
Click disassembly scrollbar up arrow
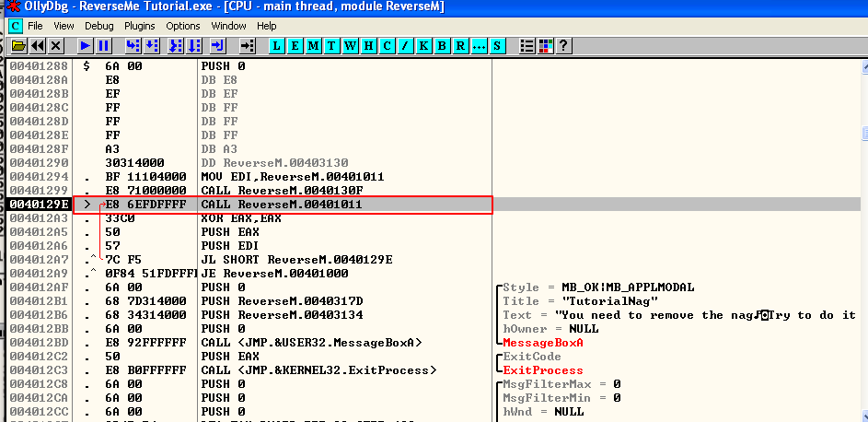point(864,67)
